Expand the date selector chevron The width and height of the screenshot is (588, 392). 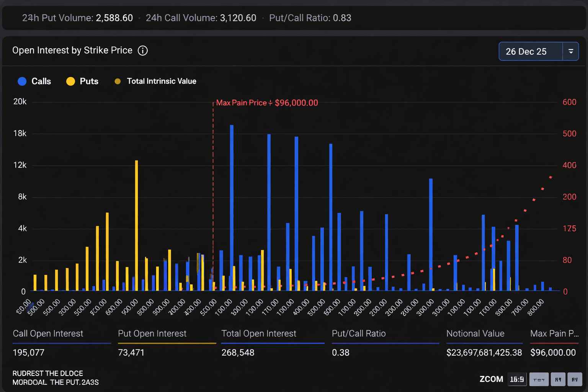tap(571, 51)
